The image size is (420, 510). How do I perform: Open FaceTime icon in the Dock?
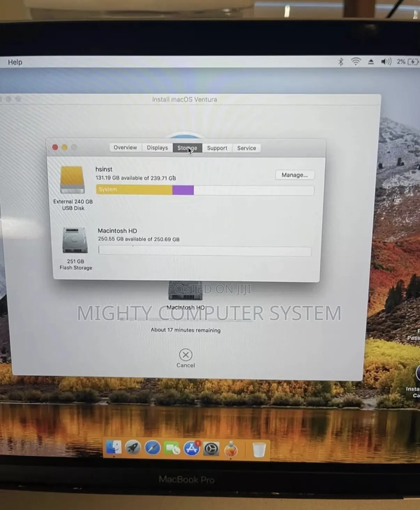click(x=172, y=449)
